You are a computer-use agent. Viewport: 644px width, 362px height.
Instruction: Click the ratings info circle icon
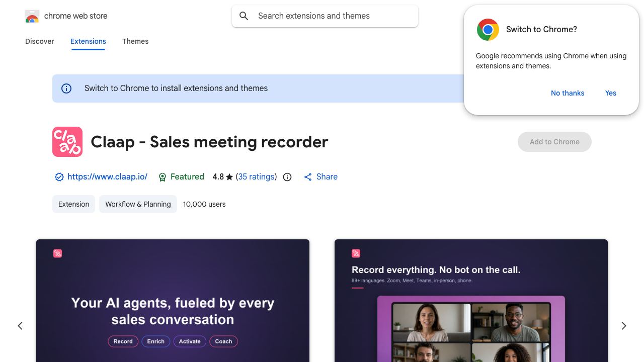tap(287, 177)
